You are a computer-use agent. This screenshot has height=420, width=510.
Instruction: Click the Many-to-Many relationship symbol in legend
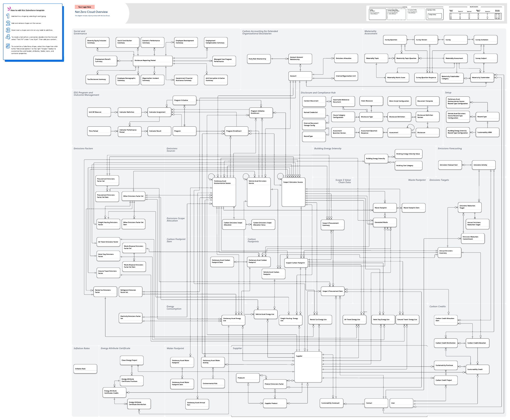point(478,16)
